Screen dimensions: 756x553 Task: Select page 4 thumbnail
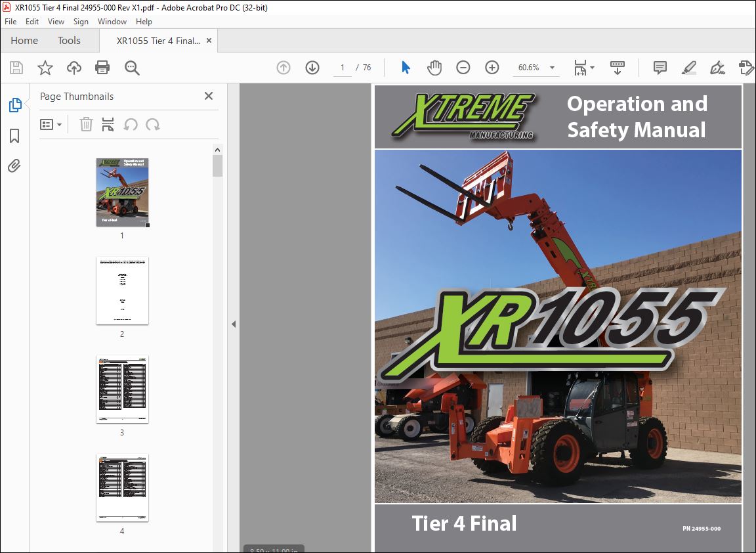[122, 487]
